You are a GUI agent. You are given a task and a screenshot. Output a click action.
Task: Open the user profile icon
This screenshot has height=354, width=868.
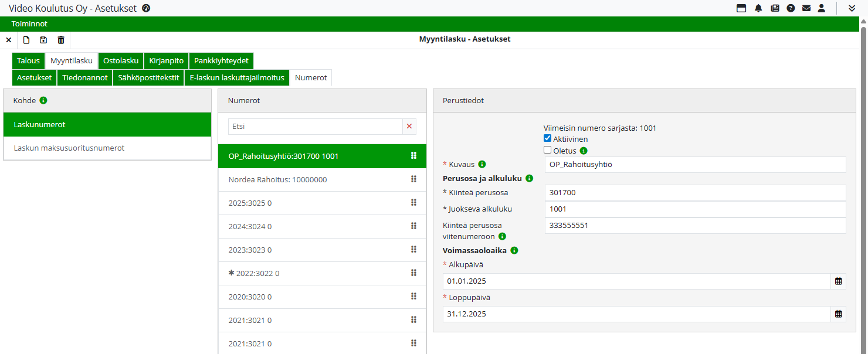(x=822, y=8)
